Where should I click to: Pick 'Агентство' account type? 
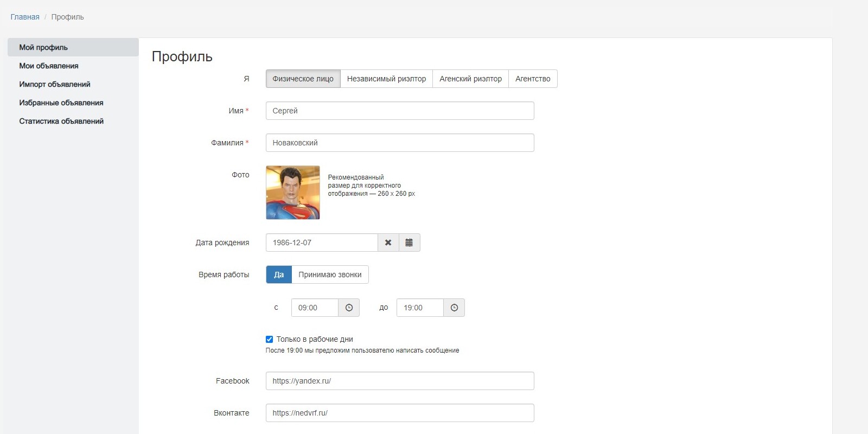[x=533, y=79]
